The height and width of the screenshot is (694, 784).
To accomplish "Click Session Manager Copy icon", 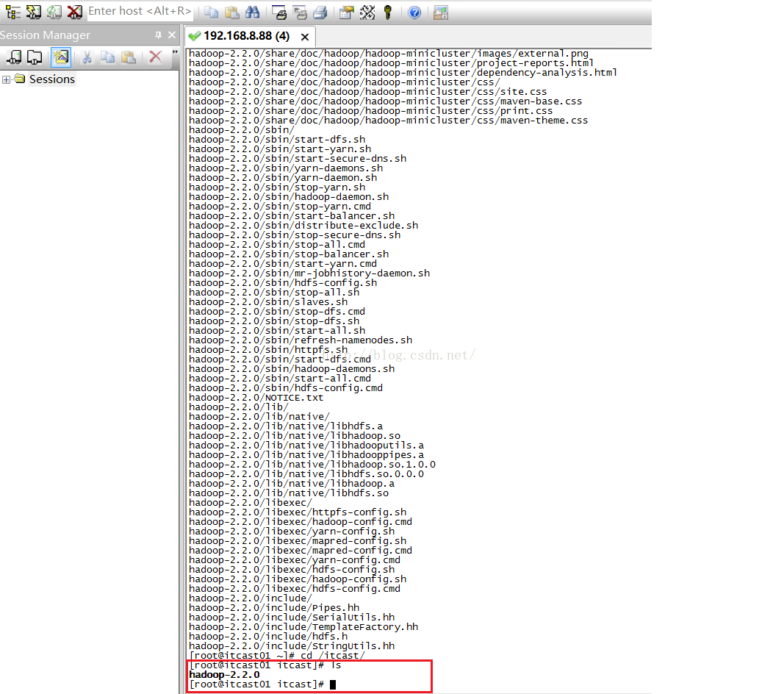I will click(107, 57).
